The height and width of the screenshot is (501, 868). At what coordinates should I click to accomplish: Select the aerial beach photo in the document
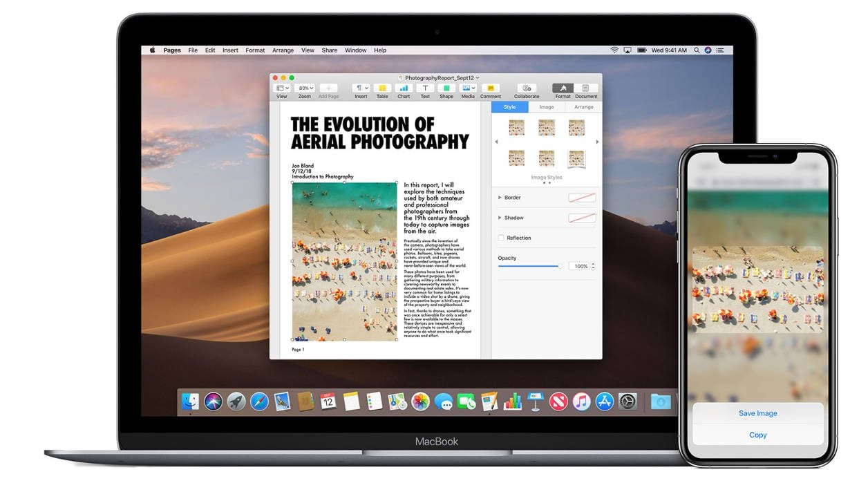pos(344,261)
